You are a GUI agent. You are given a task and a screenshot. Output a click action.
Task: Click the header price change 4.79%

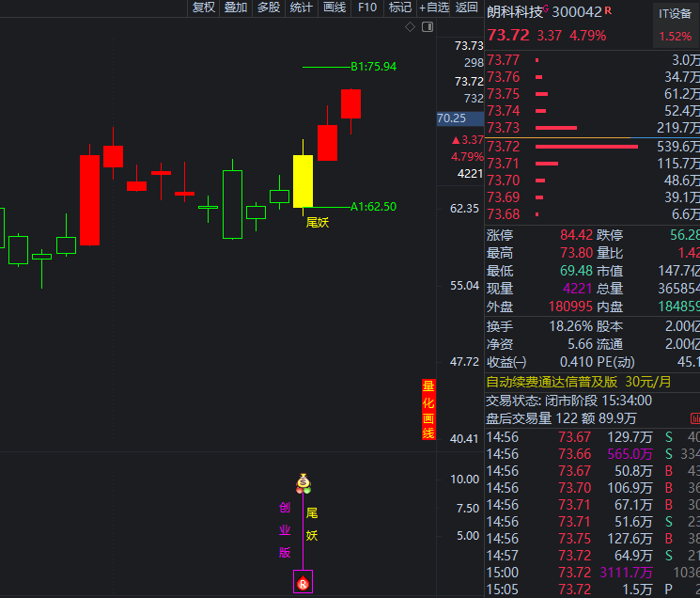coord(587,36)
